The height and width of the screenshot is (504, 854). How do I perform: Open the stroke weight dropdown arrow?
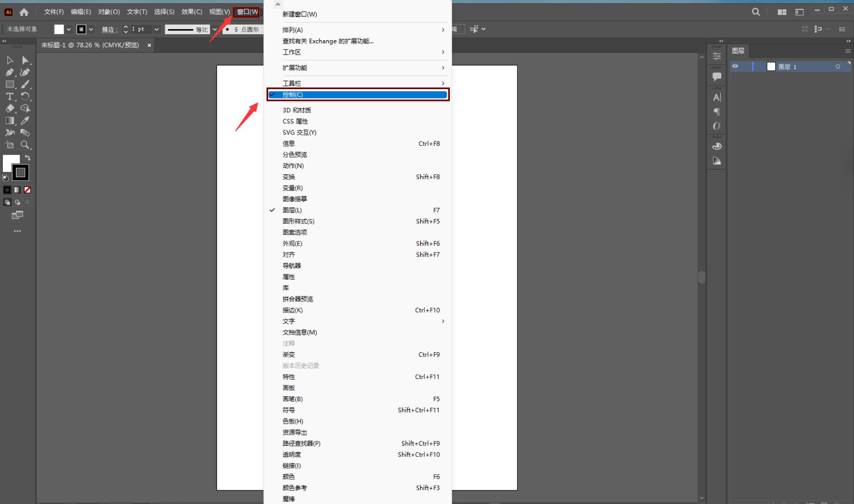point(157,29)
